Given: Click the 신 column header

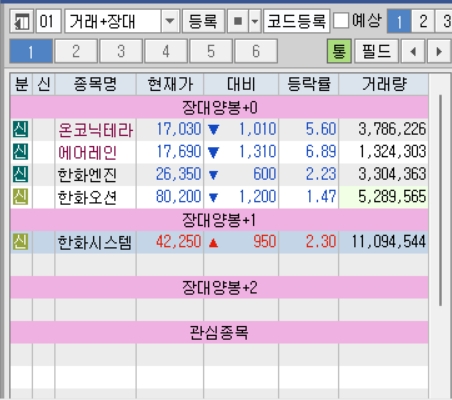Looking at the screenshot, I should point(44,84).
